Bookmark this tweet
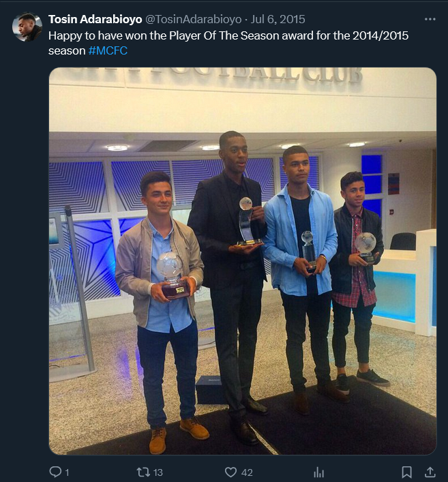Viewport: 448px width, 482px height. click(407, 472)
